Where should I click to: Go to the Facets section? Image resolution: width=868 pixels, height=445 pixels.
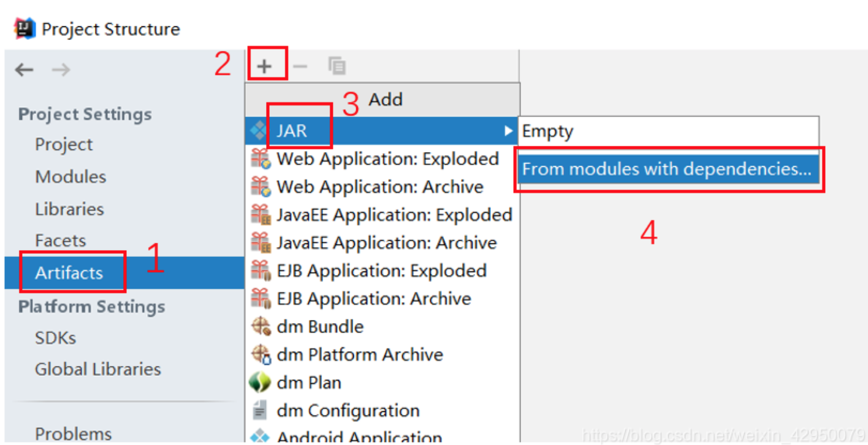[x=60, y=241]
